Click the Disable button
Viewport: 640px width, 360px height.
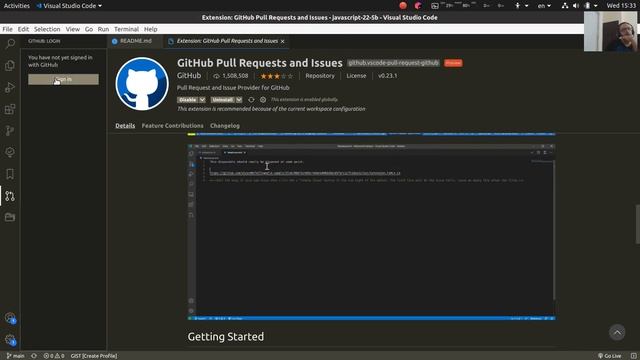tap(188, 100)
